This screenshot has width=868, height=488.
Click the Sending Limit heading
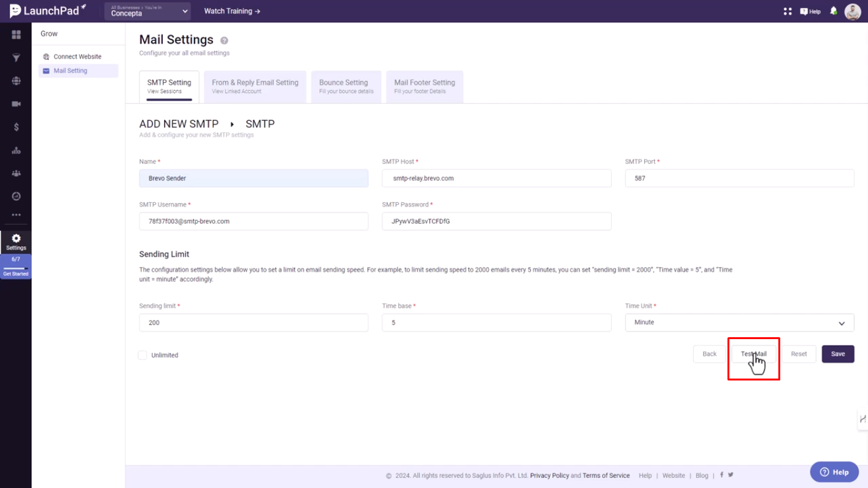tap(164, 254)
